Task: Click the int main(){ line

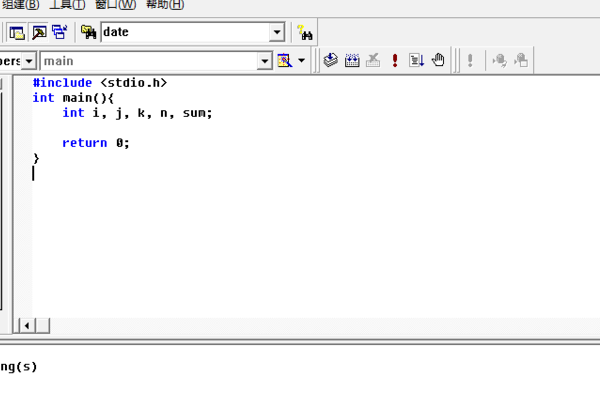Action: point(73,98)
